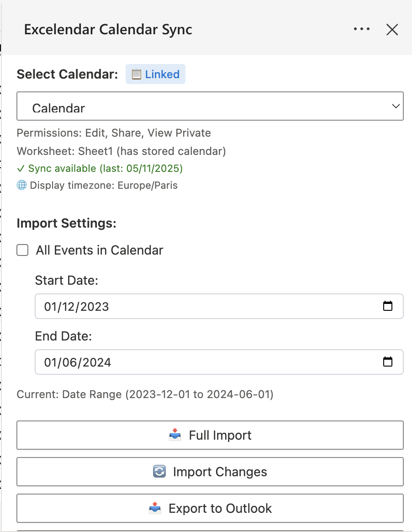The image size is (412, 532).
Task: Click the checkbox to import all calendar events
Action: (x=22, y=250)
